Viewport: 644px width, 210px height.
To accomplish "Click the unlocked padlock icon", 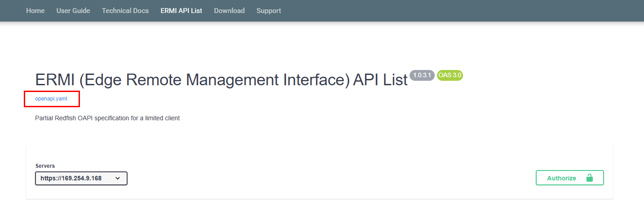I will [589, 178].
